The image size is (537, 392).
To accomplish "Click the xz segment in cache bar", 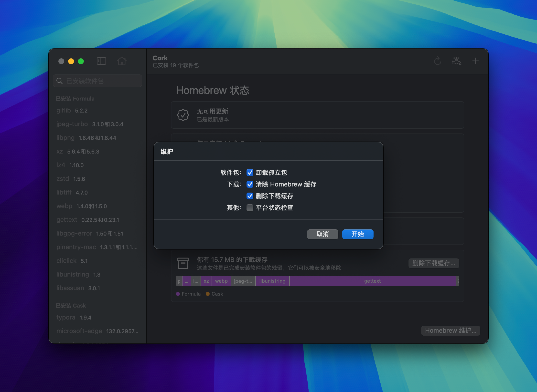I will [206, 281].
